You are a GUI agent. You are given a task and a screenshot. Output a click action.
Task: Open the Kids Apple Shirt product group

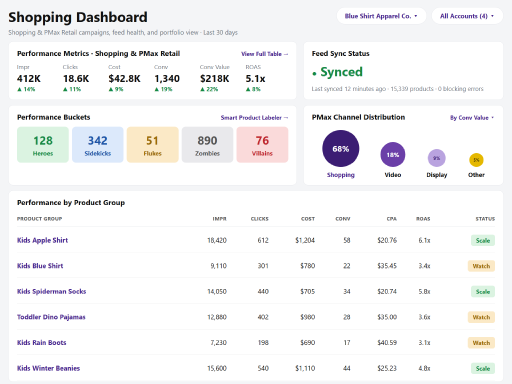42,240
